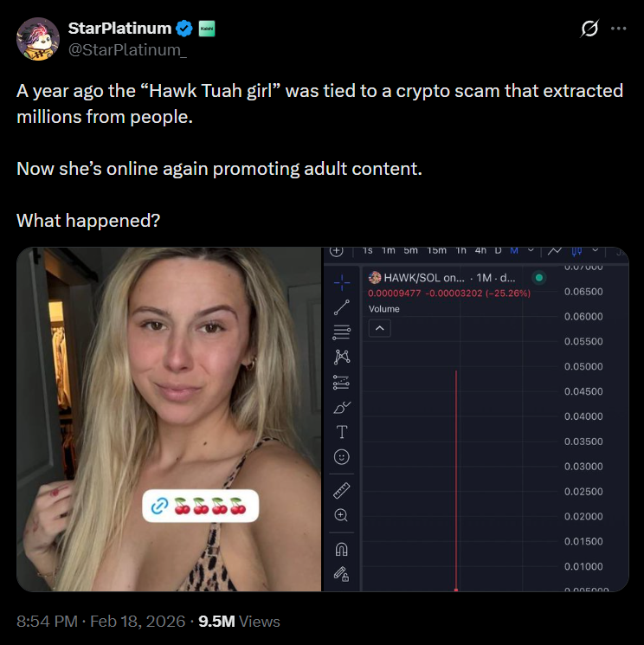The image size is (644, 645).
Task: Select the brush drawing tool
Action: coord(341,407)
